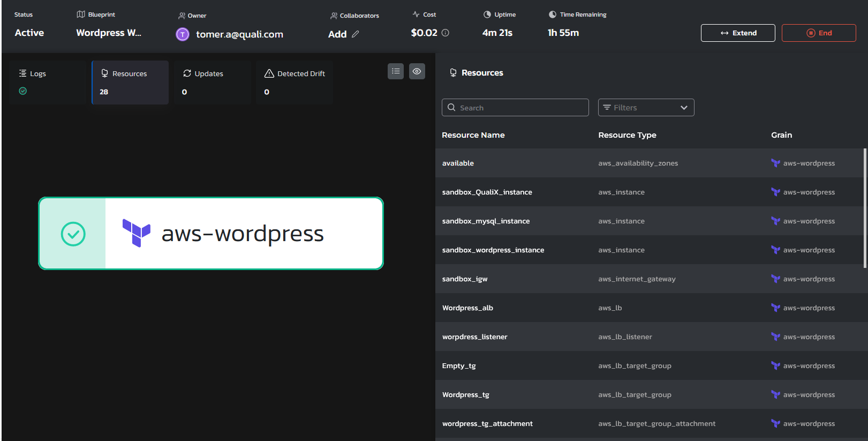
Task: Open the Detected Drift tab
Action: (x=295, y=82)
